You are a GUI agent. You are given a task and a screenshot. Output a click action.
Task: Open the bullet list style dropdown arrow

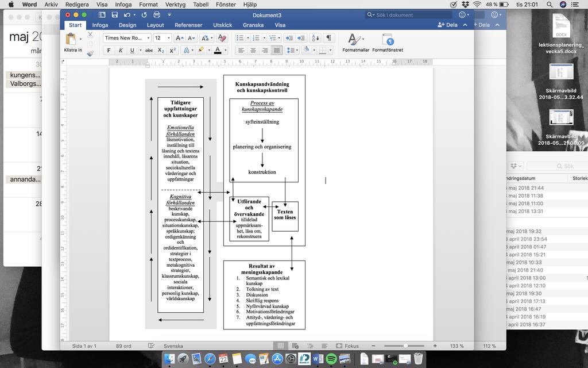coord(247,38)
